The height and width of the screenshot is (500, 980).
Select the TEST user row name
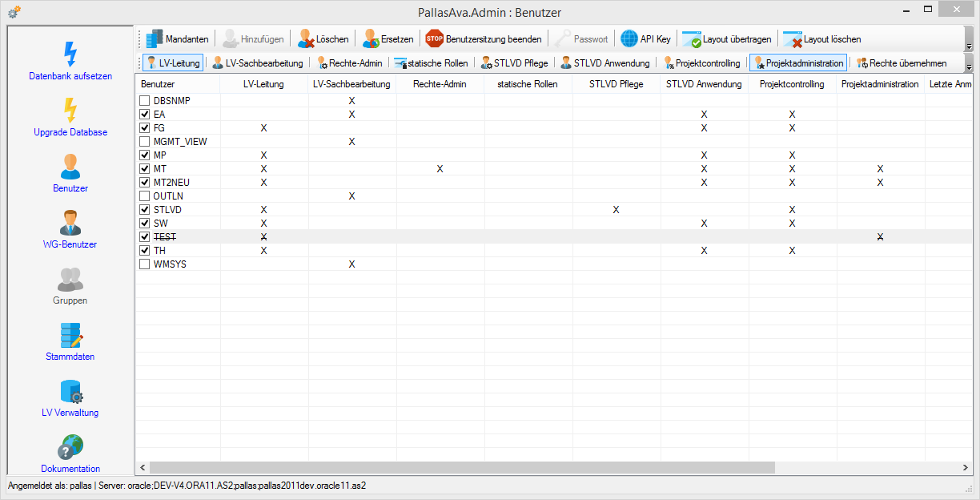(165, 237)
